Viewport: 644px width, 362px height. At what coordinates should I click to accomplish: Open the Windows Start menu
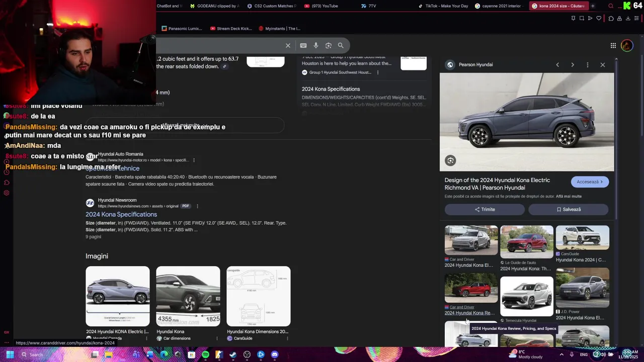coord(10,354)
